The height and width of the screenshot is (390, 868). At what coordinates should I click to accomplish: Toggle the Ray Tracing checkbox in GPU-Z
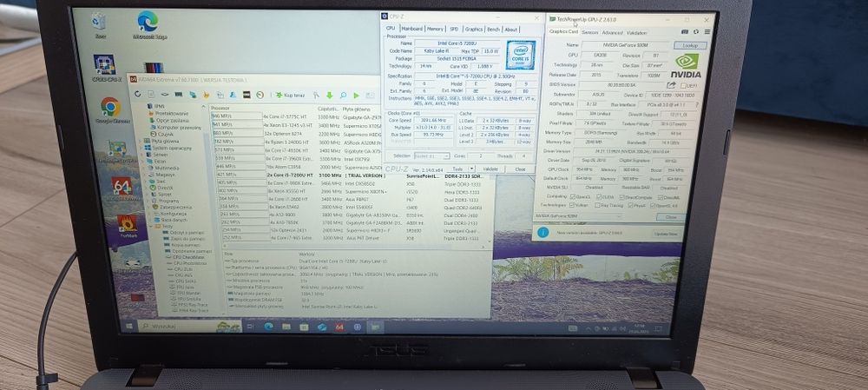[597, 206]
